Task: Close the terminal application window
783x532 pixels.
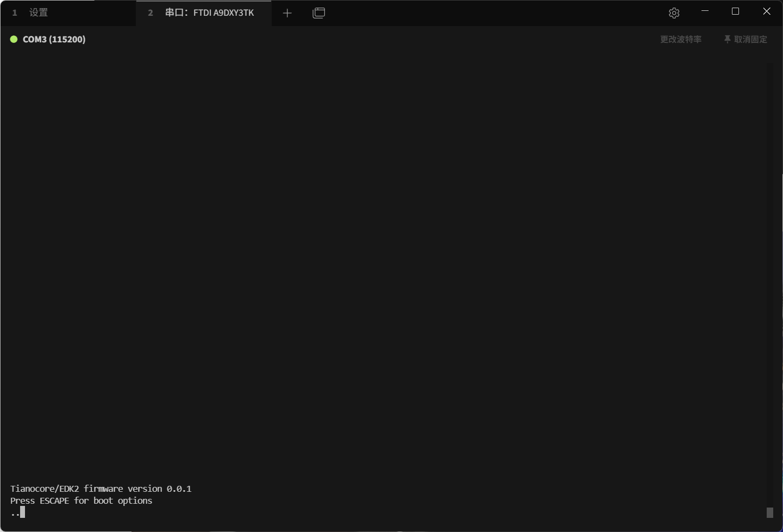Action: (x=767, y=11)
